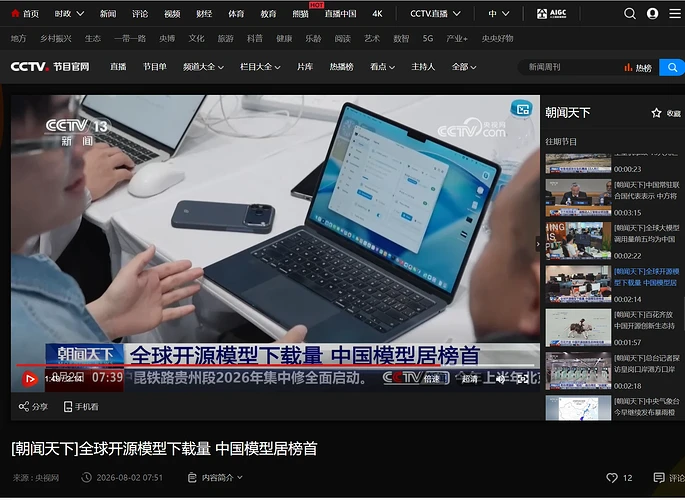Viewport: 685px width, 500px height.
Task: Open the hamburger menu in top bar
Action: pos(675,14)
